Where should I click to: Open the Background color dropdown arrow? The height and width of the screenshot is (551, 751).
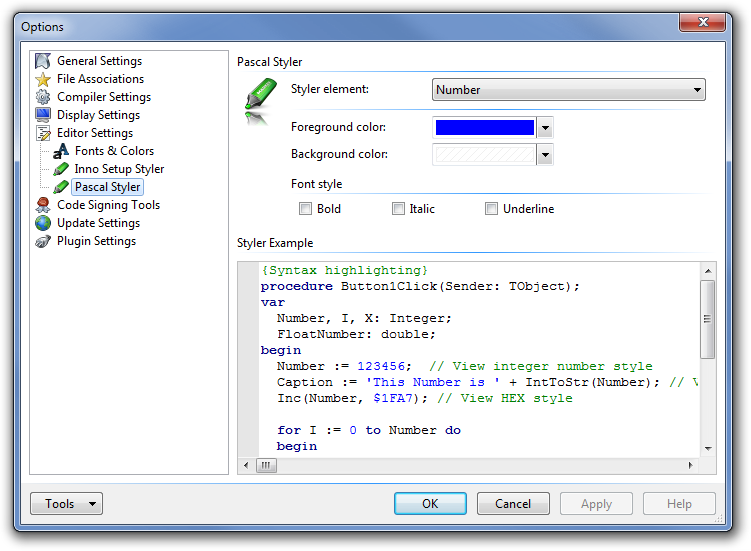click(x=545, y=155)
